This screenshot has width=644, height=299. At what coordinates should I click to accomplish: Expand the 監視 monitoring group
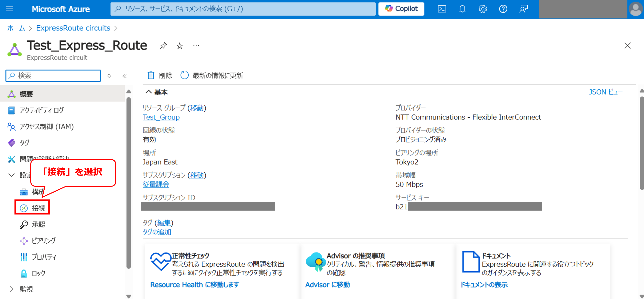11,289
